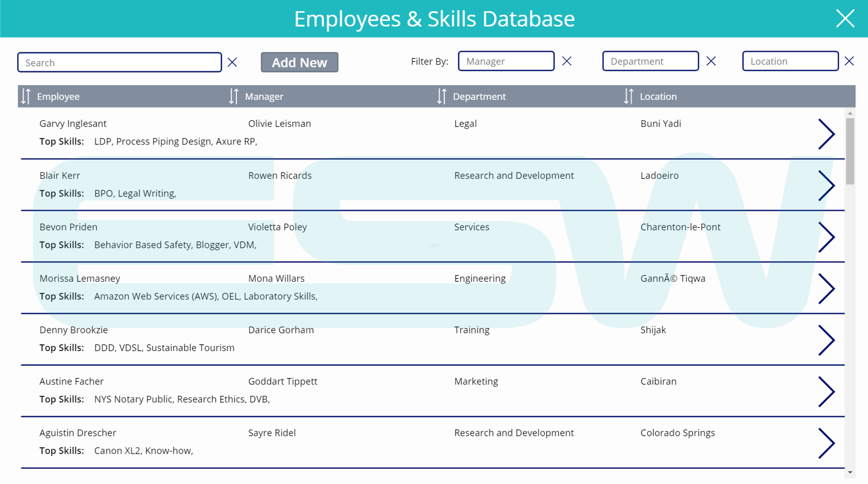This screenshot has width=868, height=484.
Task: Close the Employees & Skills Database screen
Action: coord(845,19)
